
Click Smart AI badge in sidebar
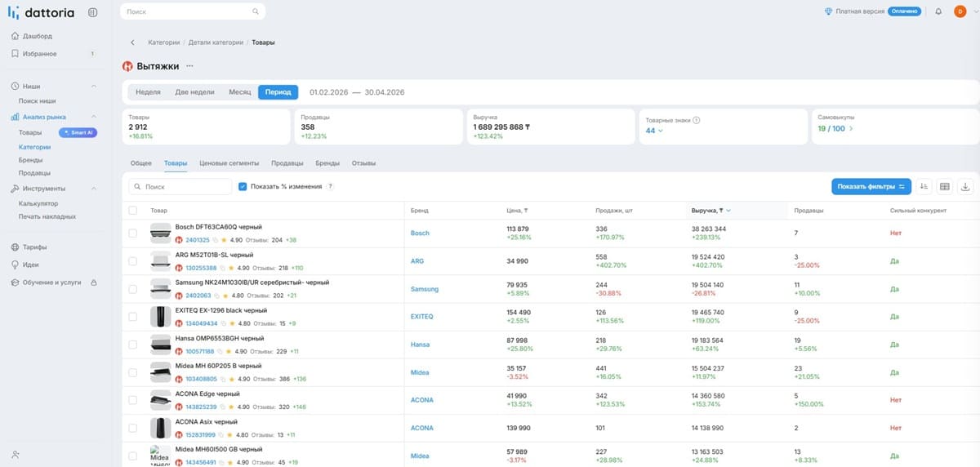(x=78, y=132)
